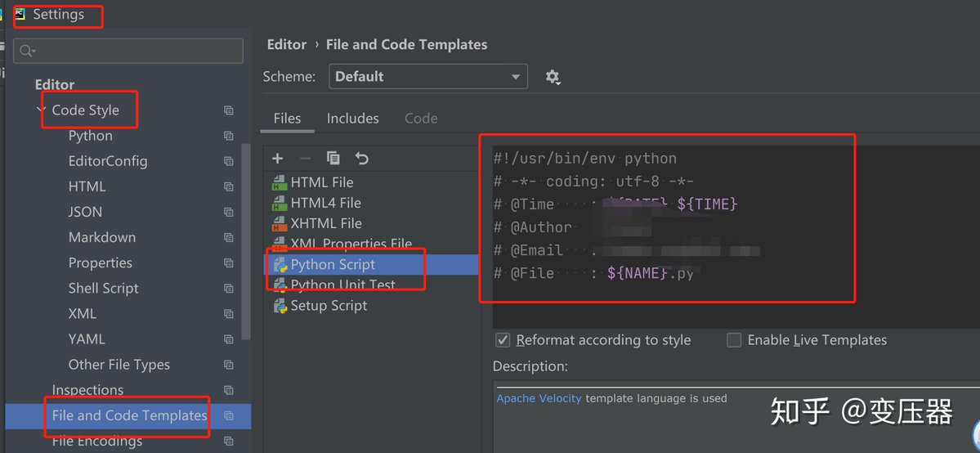Click the HTML4 File template icon
The height and width of the screenshot is (453, 980).
280,203
